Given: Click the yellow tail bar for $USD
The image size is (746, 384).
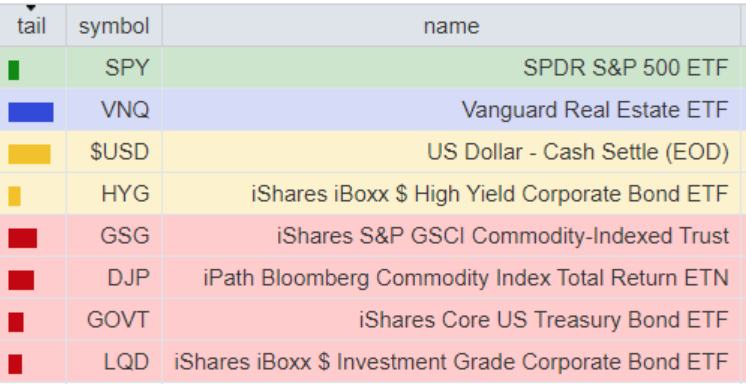Looking at the screenshot, I should [29, 154].
